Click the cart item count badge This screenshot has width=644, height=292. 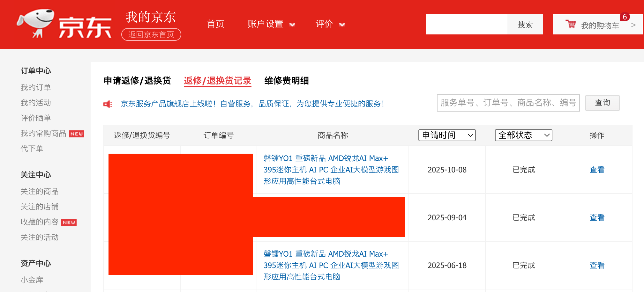[x=625, y=17]
